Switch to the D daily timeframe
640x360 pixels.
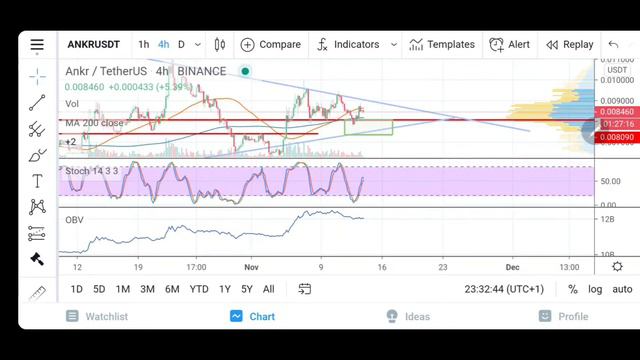181,44
